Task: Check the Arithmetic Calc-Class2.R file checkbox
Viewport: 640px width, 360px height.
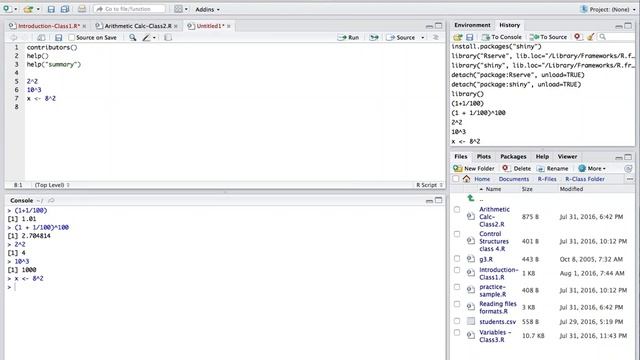Action: [x=457, y=209]
